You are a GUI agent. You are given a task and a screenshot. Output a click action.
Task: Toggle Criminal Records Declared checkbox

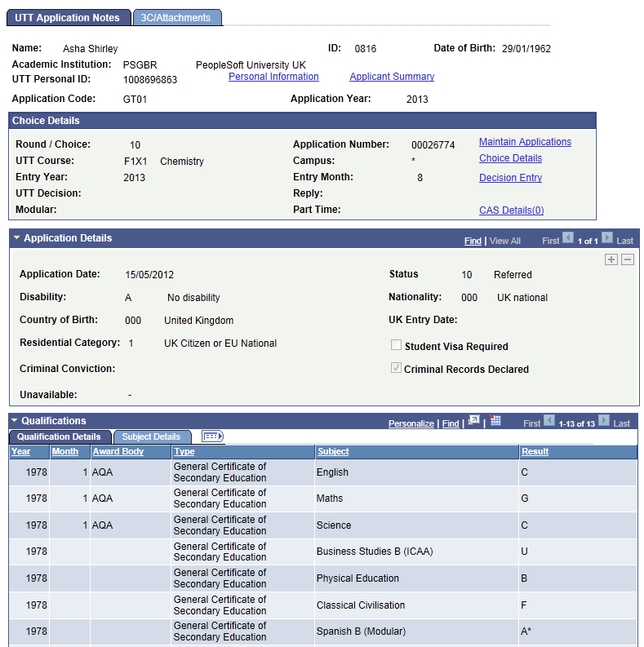(x=396, y=368)
